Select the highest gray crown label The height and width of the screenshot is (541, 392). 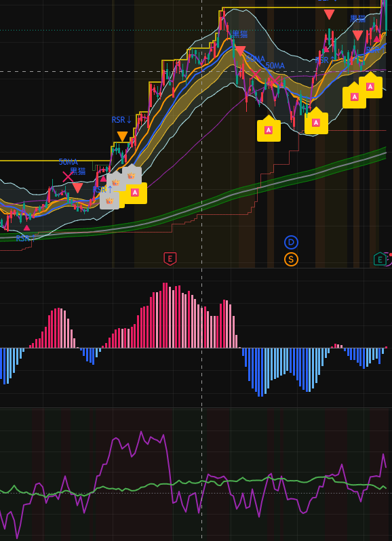132,176
